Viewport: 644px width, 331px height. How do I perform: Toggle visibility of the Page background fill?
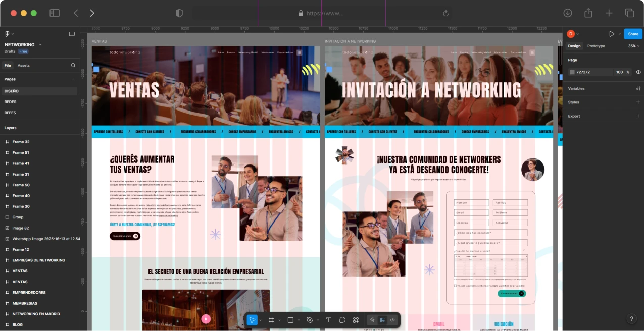638,72
